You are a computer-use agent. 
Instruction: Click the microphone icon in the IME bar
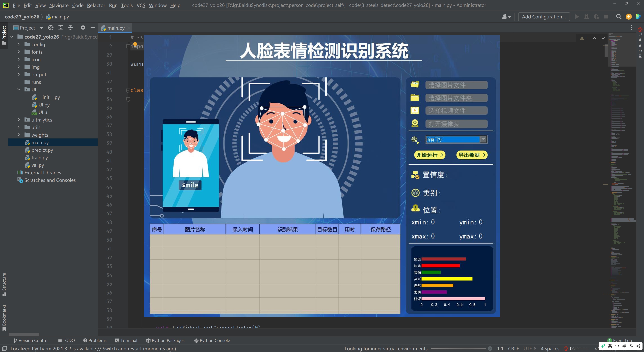coord(631,346)
